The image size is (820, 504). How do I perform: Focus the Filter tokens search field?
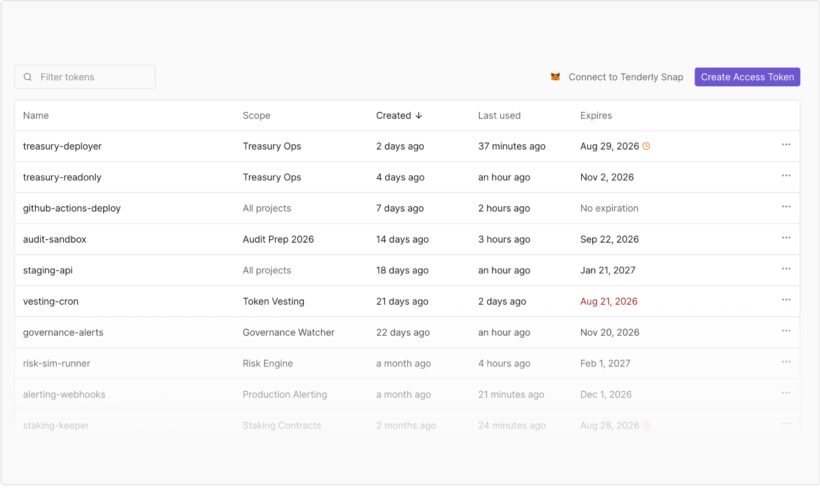point(85,77)
